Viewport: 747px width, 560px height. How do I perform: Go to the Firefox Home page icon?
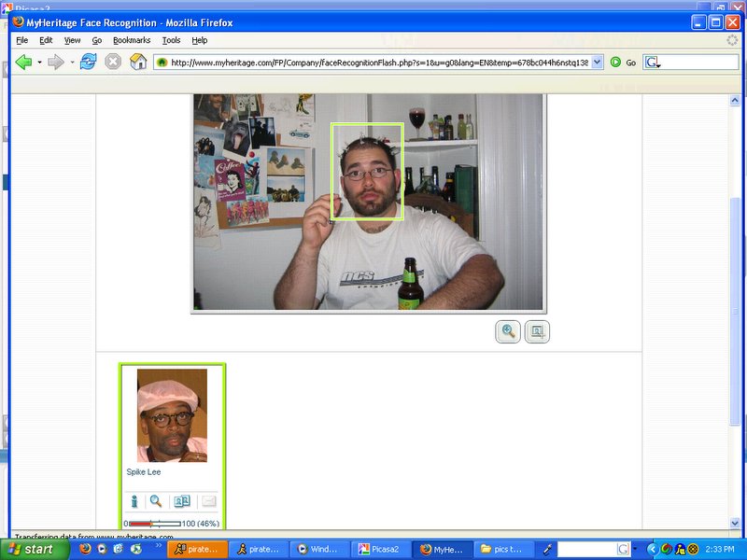138,62
